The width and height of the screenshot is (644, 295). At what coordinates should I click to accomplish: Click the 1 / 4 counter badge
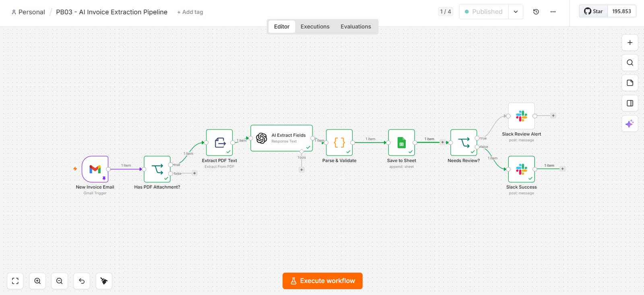click(x=446, y=12)
